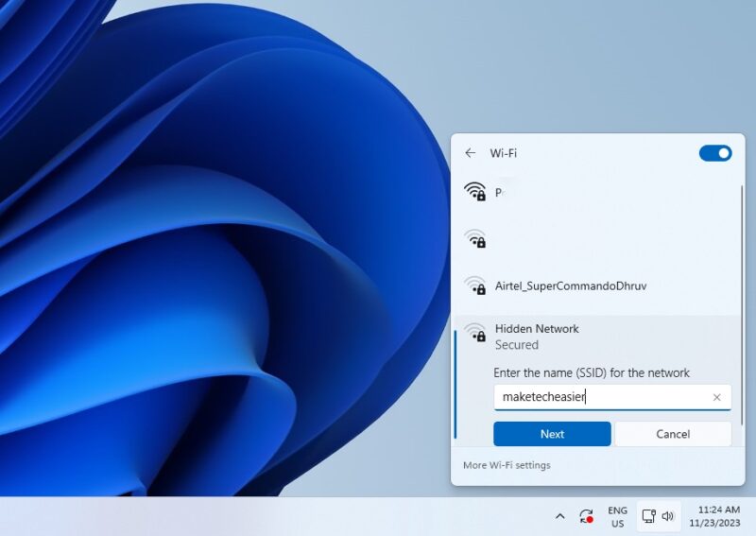Select the network starting with letter P
This screenshot has width=756, height=536.
click(597, 193)
